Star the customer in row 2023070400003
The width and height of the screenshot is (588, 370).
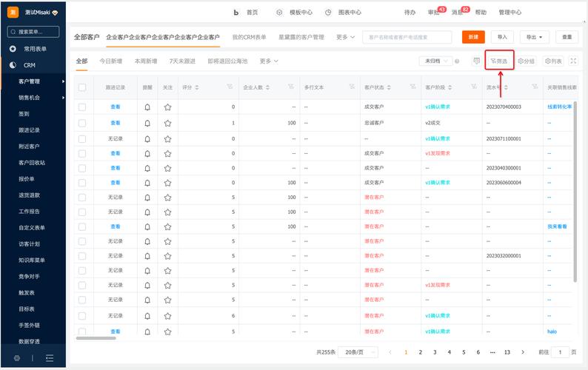point(167,107)
